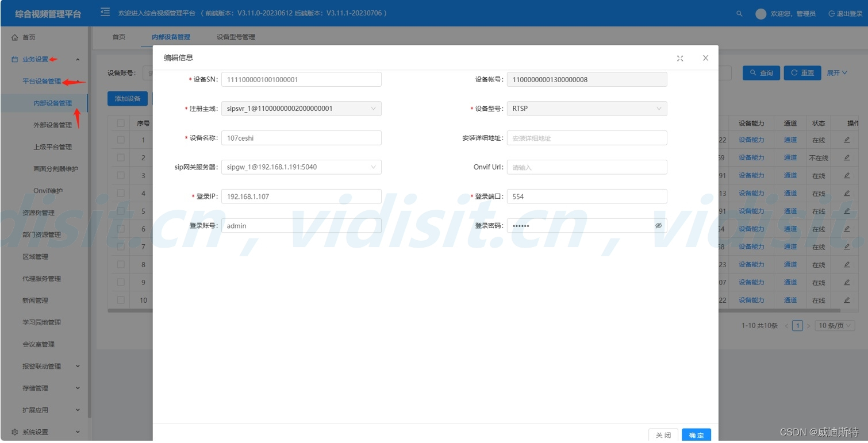Image resolution: width=868 pixels, height=443 pixels.
Task: Expand the 扩展应用 submenu
Action: coord(78,410)
